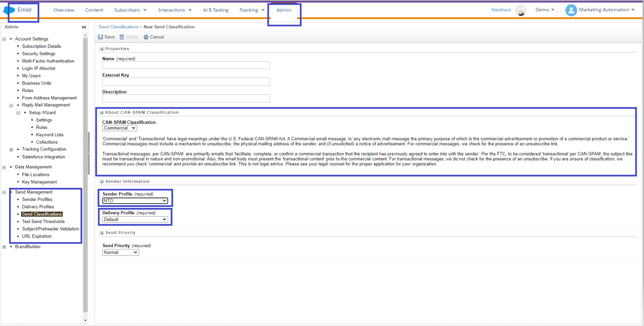Collapse the Properties section toggle icon
Image resolution: width=644 pixels, height=326 pixels.
tap(101, 49)
